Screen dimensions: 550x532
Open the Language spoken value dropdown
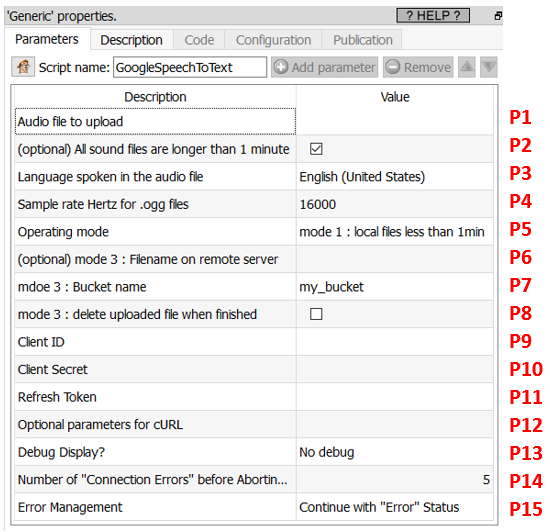(x=395, y=177)
